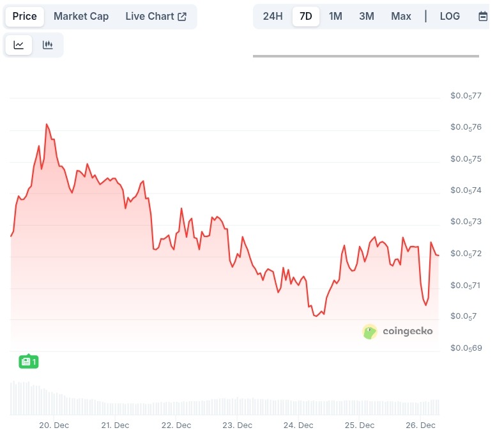Click the external link icon beside Live Chart
Viewport: 504px width, 444px height.
pyautogui.click(x=182, y=17)
